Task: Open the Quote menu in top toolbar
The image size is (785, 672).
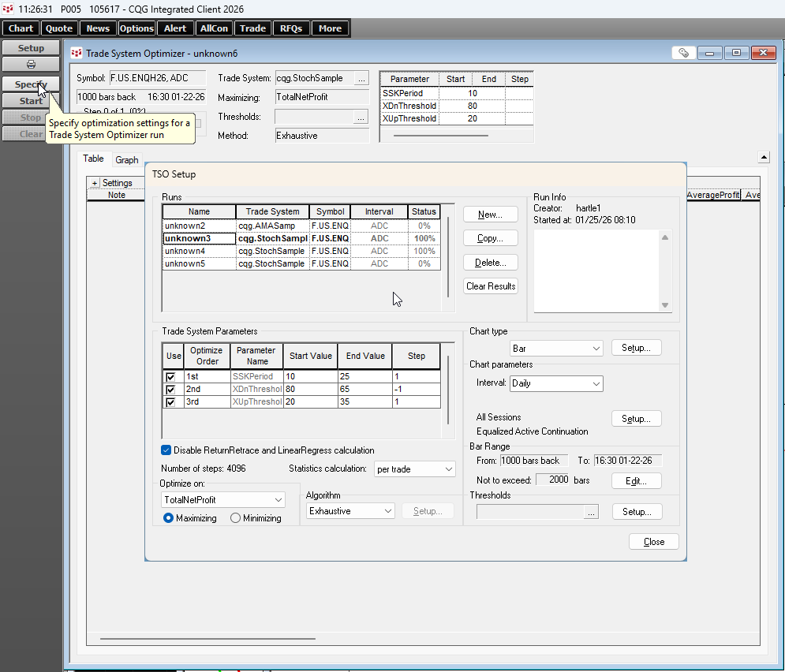Action: click(59, 28)
